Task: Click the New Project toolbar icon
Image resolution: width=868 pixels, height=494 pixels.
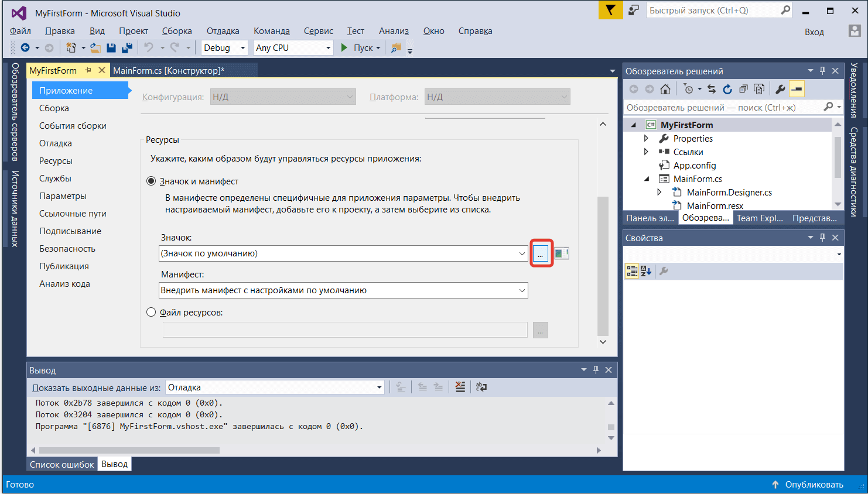Action: 71,48
